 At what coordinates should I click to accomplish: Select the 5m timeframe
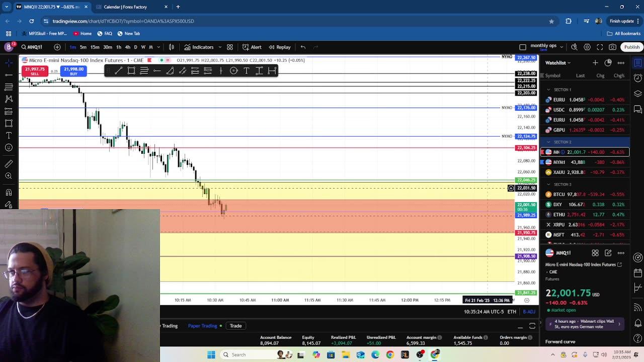[83, 47]
